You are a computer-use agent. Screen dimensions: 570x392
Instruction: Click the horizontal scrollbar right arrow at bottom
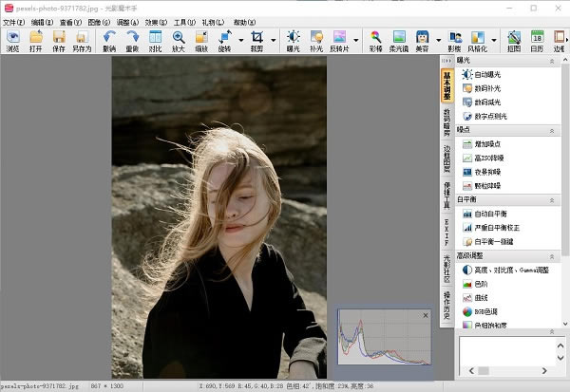pyautogui.click(x=544, y=370)
